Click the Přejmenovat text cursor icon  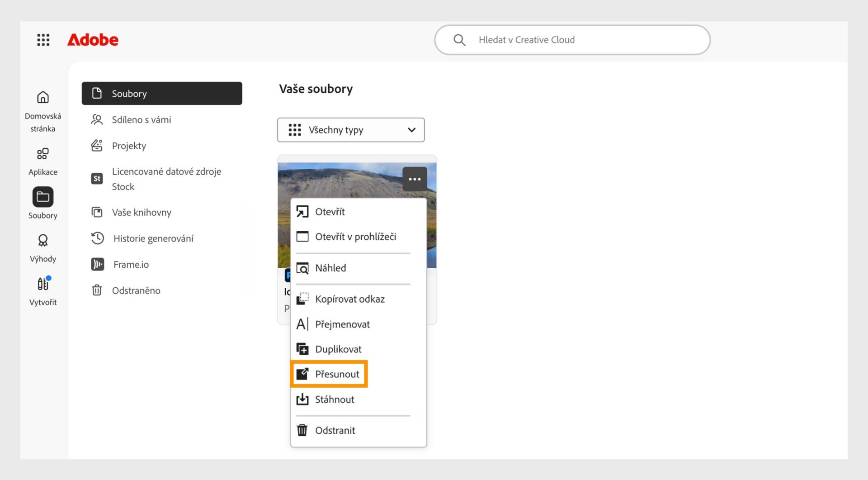tap(302, 324)
